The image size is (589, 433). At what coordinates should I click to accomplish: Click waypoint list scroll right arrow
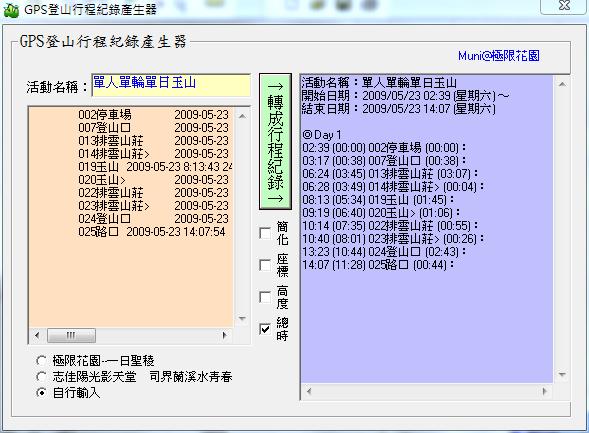coord(225,335)
